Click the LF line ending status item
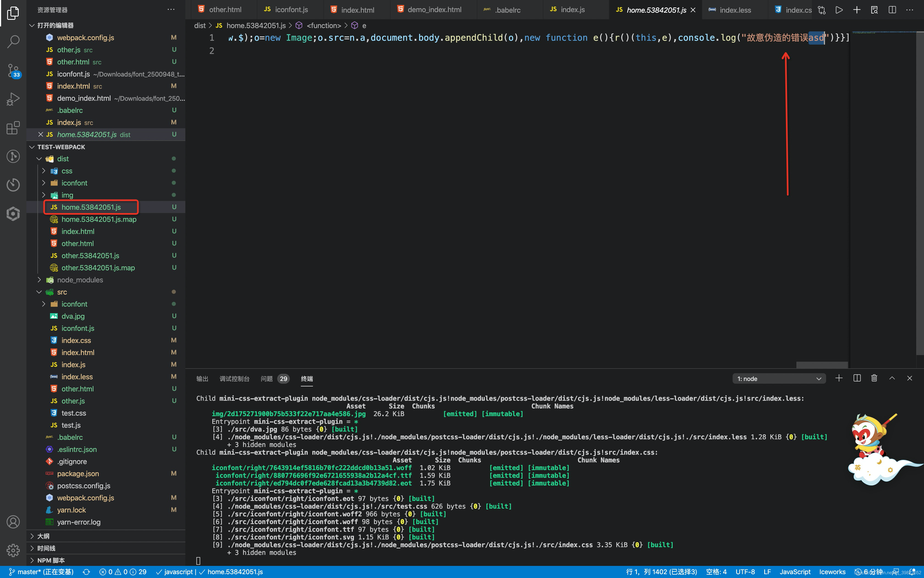The image size is (924, 578). 767,572
